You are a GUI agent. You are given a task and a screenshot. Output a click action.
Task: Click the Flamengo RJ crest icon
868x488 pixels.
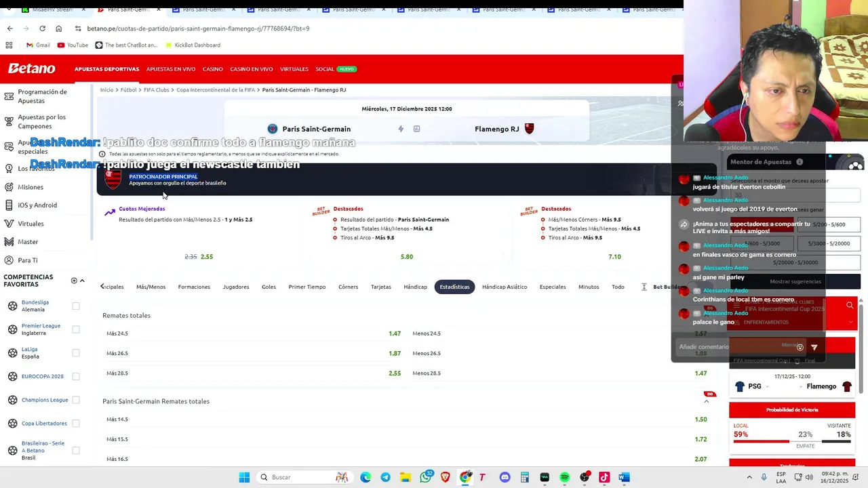click(530, 129)
